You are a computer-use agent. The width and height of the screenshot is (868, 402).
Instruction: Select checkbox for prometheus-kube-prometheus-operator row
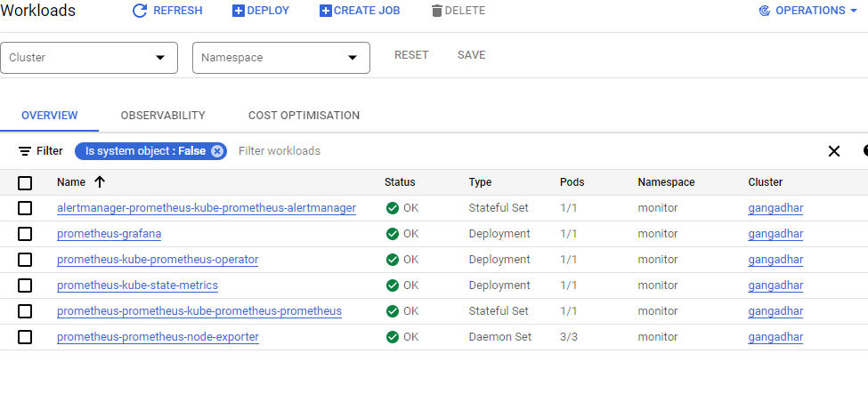(25, 260)
